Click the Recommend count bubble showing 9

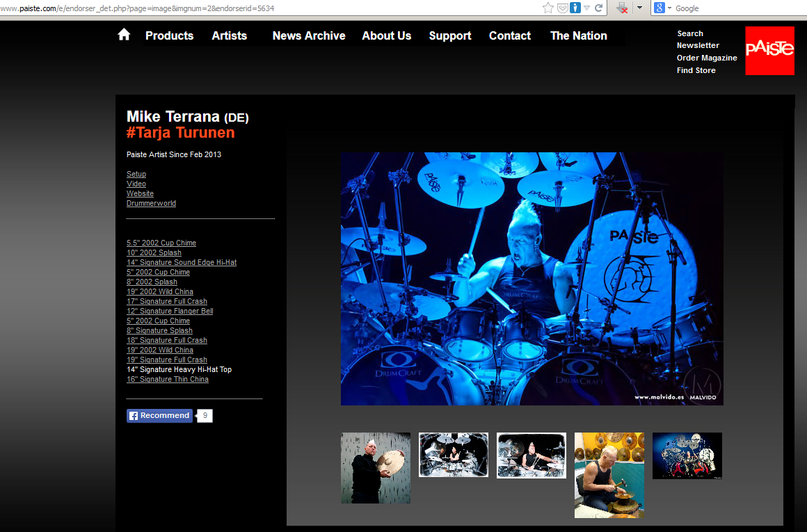click(205, 416)
